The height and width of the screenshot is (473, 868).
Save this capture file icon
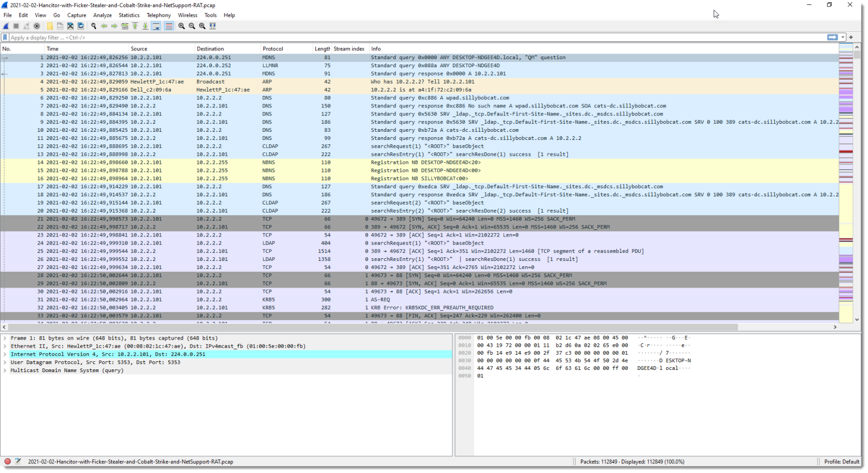tap(60, 26)
